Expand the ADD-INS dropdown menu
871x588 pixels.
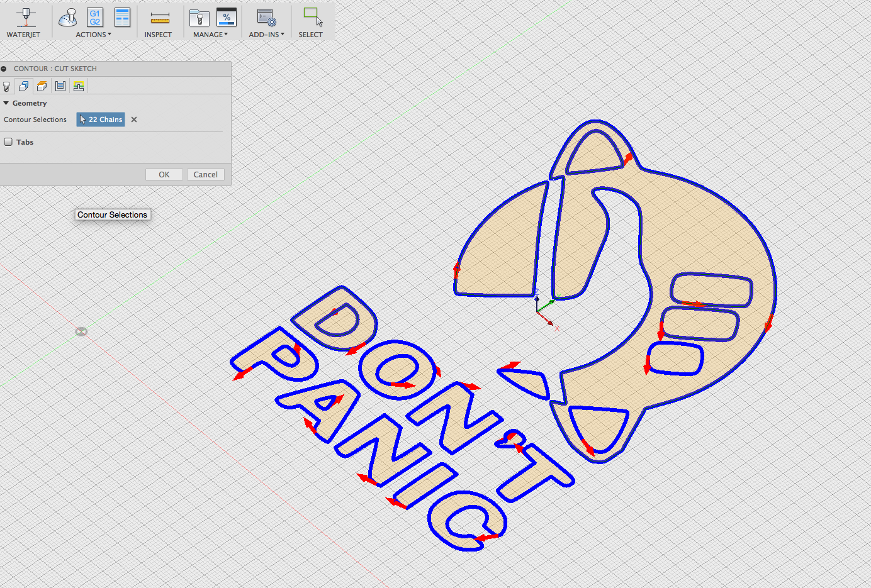click(266, 35)
